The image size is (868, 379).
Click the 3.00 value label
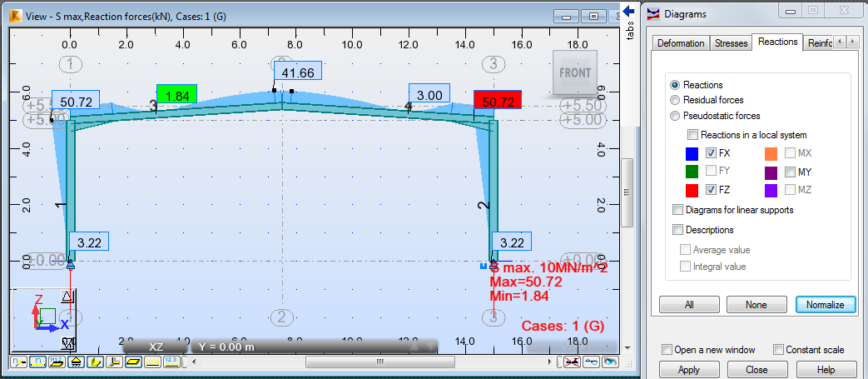[429, 95]
